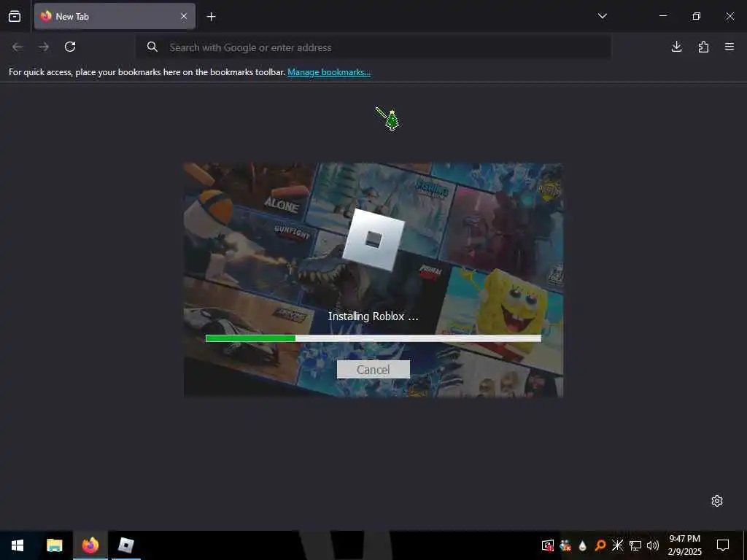Click the orange magnifier tray icon
This screenshot has width=747, height=560.
coord(600,545)
